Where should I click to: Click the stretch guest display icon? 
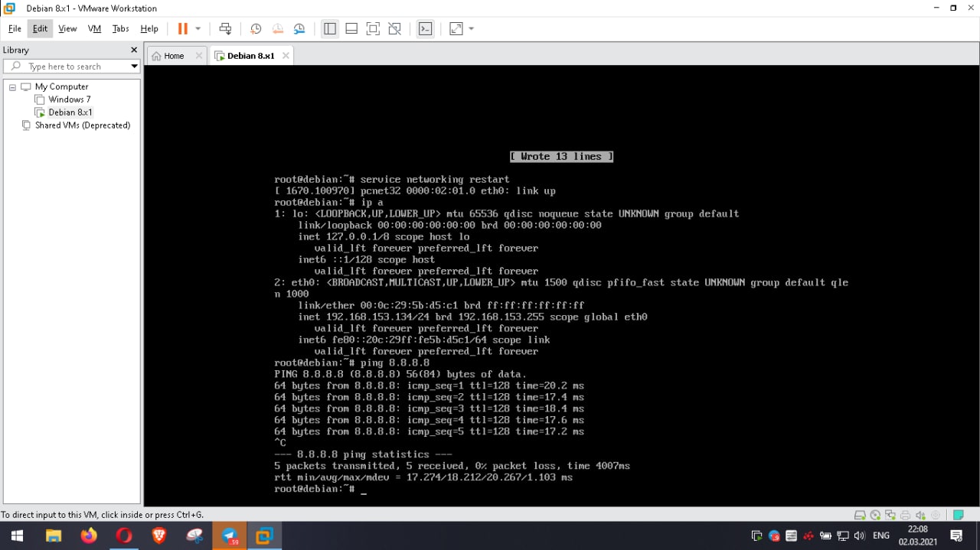pos(456,28)
